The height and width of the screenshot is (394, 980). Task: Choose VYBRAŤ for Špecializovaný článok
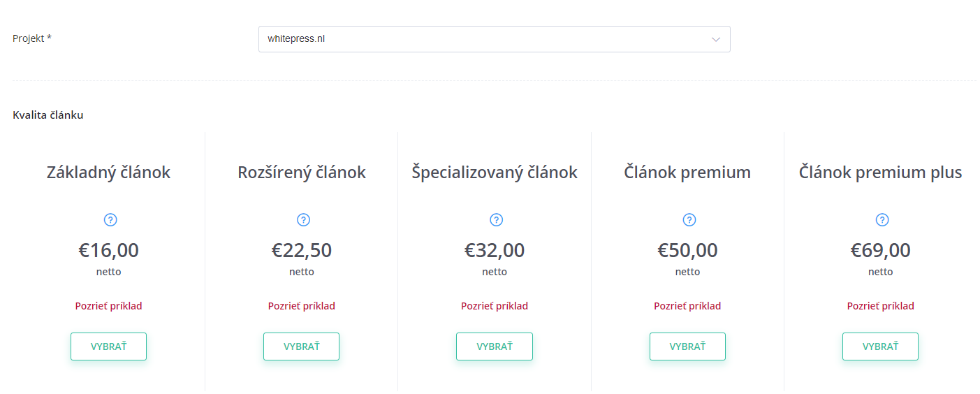(x=495, y=346)
